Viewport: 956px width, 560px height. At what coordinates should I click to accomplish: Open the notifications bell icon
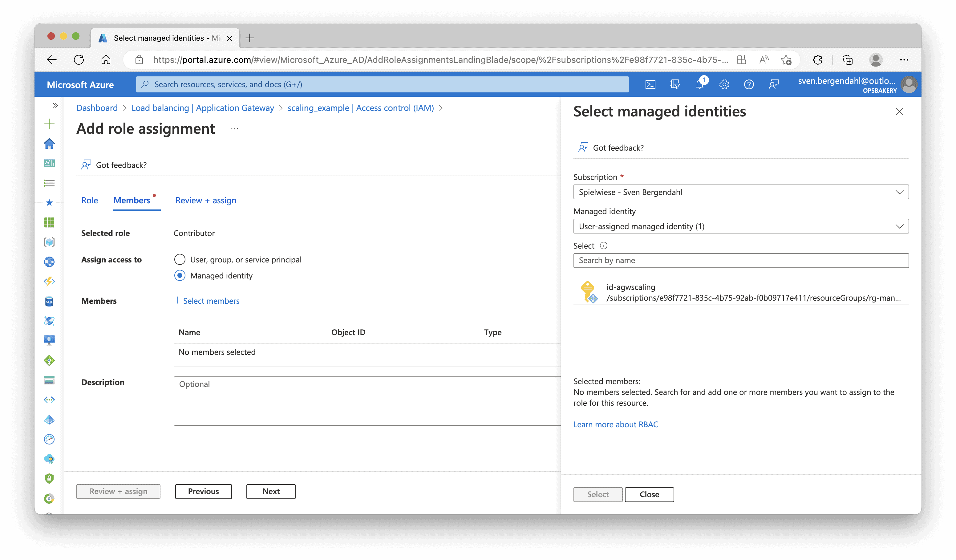(x=699, y=84)
